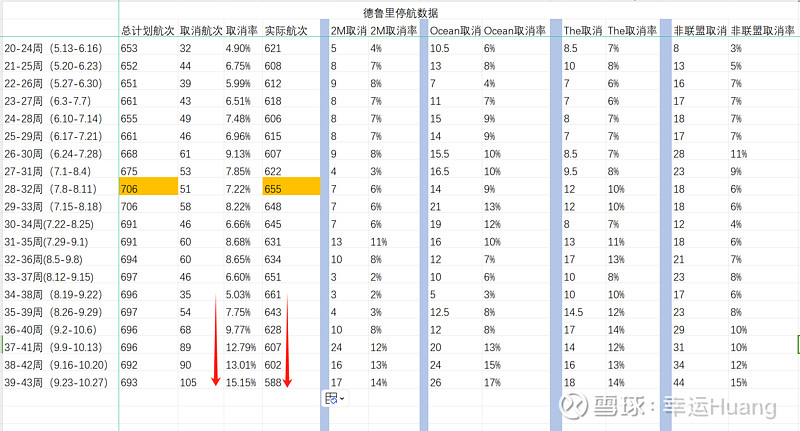Viewport: 800px width, 431px height.
Task: Select the 总计划航次 header cell
Action: click(x=148, y=31)
